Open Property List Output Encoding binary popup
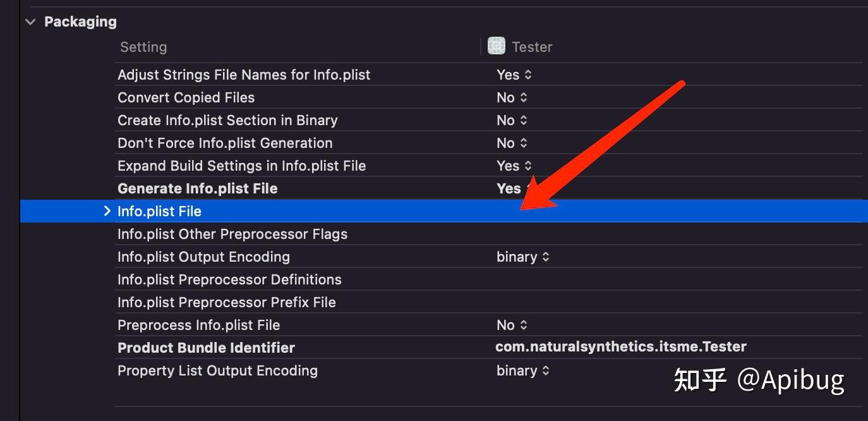 click(x=523, y=370)
